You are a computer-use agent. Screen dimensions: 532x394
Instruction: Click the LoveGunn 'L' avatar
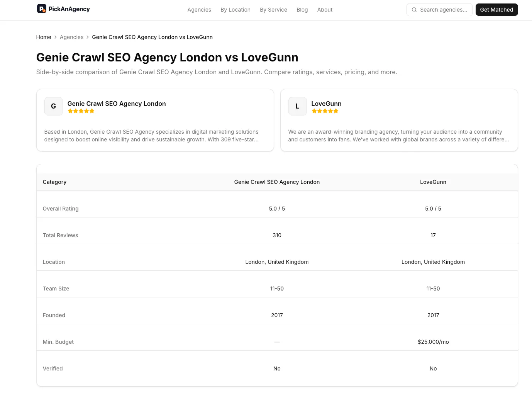[298, 106]
